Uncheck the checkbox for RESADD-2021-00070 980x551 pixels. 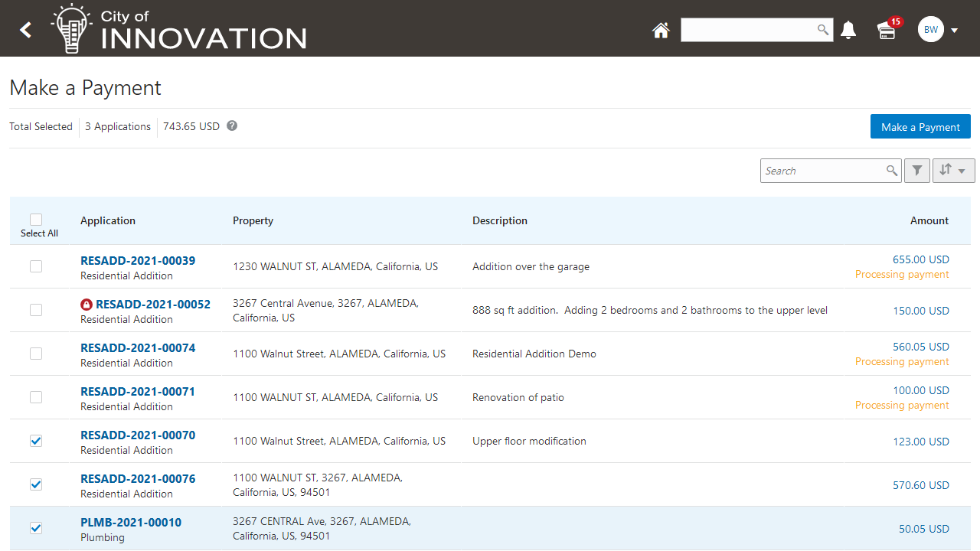(36, 441)
